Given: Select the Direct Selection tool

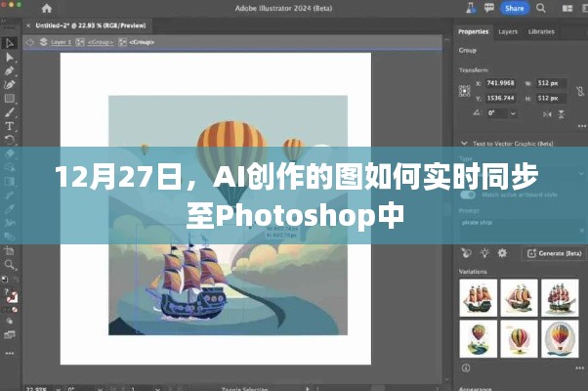Looking at the screenshot, I should point(10,57).
